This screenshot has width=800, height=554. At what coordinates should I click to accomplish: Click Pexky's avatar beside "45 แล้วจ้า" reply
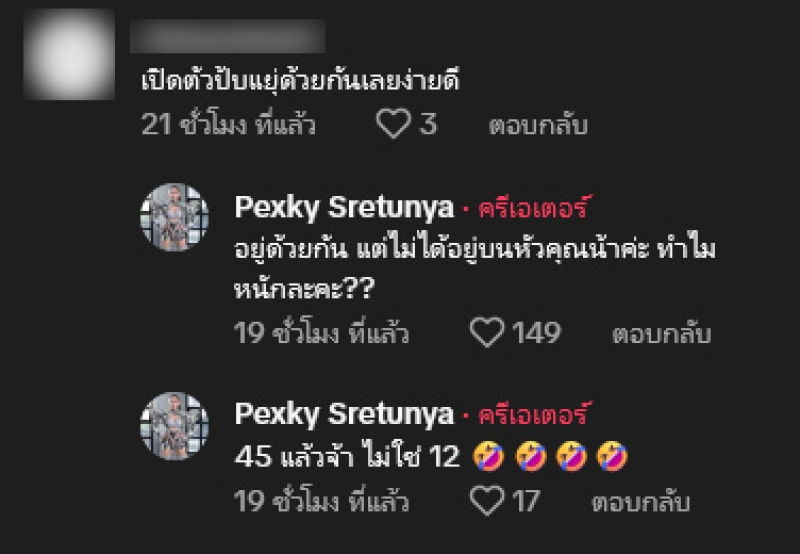click(x=175, y=425)
